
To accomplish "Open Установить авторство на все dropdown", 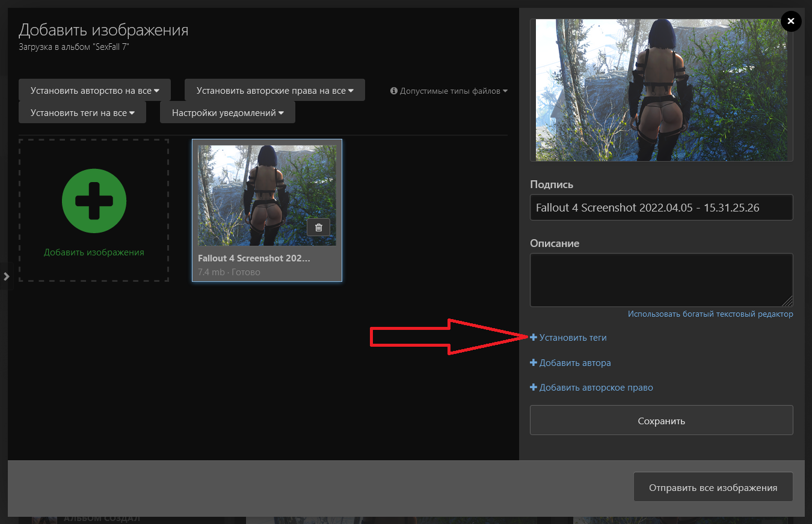I will (94, 91).
